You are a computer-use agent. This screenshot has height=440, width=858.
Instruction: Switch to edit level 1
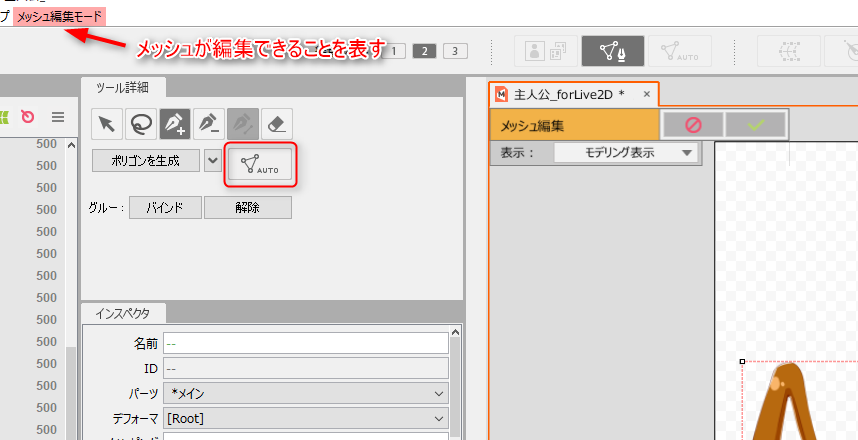395,51
